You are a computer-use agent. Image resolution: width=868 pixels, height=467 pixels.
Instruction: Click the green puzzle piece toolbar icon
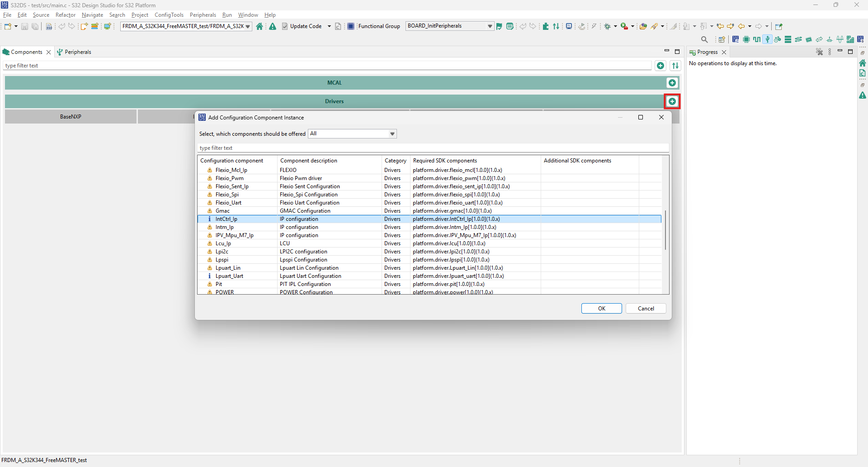546,26
